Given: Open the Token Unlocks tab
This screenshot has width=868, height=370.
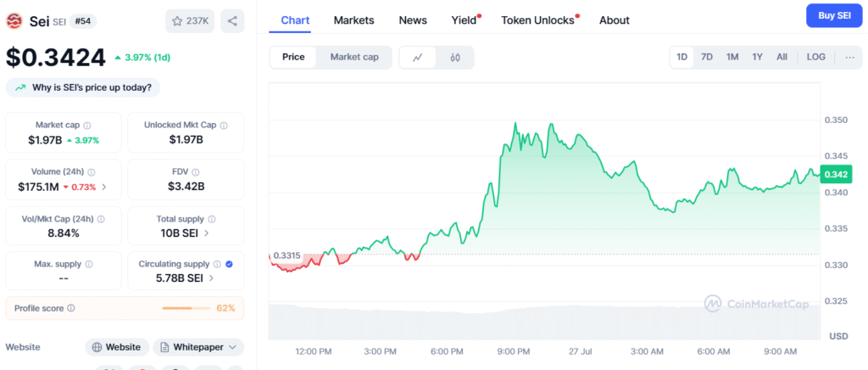Looking at the screenshot, I should [x=538, y=20].
